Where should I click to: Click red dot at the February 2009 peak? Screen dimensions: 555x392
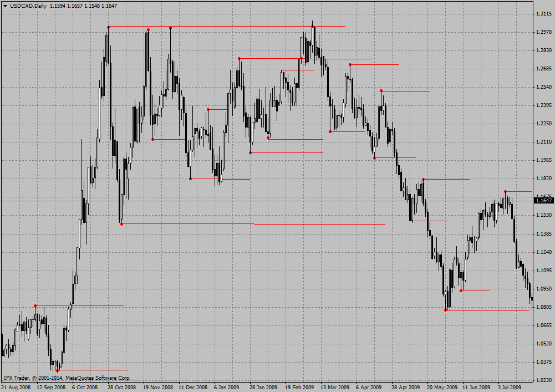pos(313,26)
